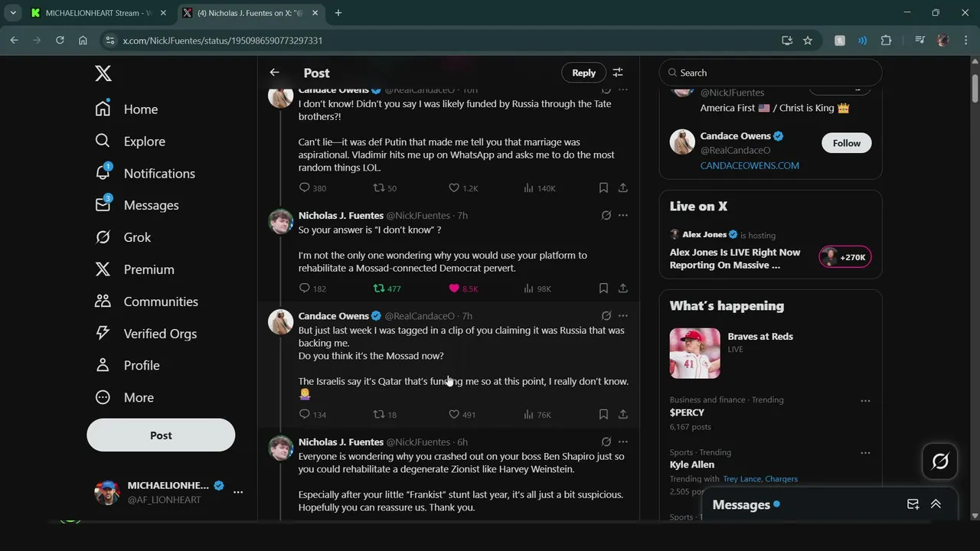The height and width of the screenshot is (551, 980).
Task: Undo repost on post with 477 reposts
Action: 387,289
